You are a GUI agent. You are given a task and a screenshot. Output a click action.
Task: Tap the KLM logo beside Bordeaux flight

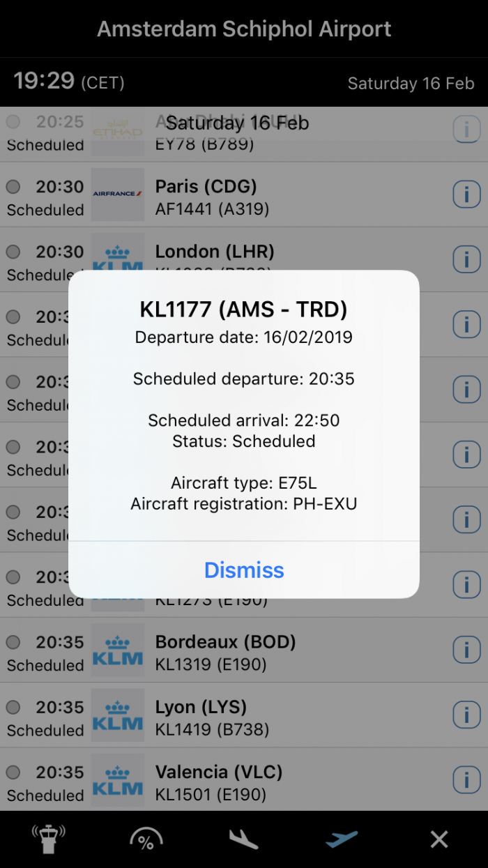pos(117,650)
